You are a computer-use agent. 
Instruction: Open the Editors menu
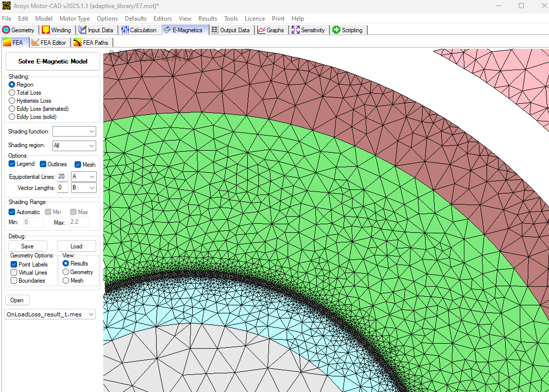coord(163,19)
